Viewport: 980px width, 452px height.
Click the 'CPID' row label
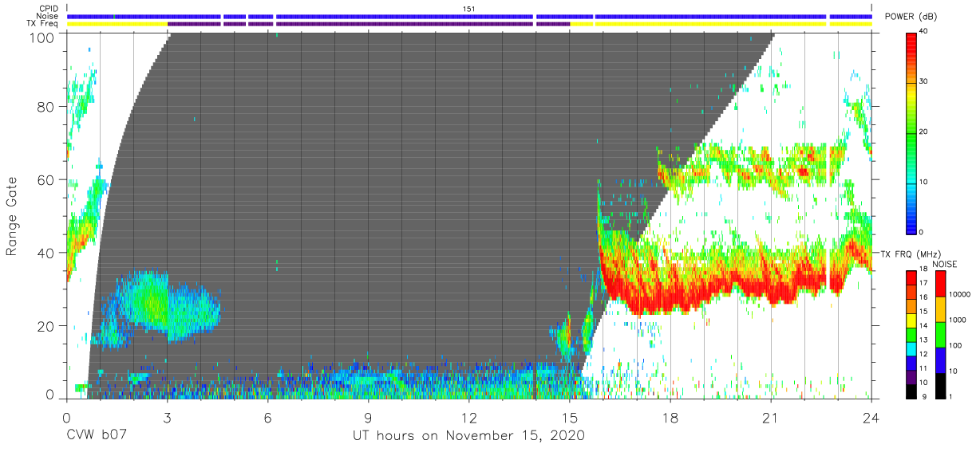pyautogui.click(x=48, y=9)
